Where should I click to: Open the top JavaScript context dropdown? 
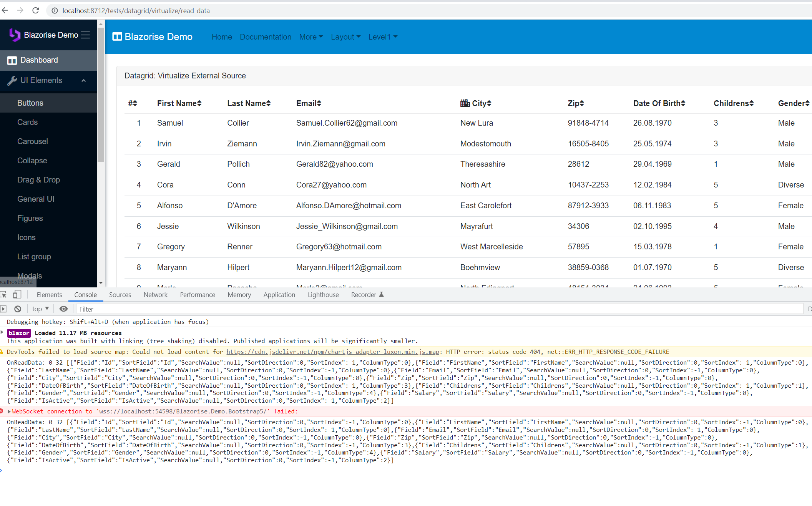pyautogui.click(x=40, y=309)
